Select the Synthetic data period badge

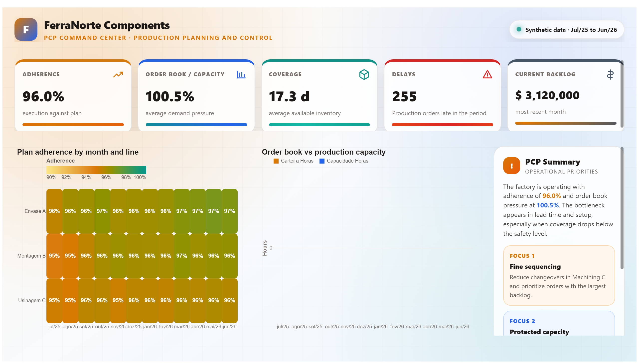coord(566,29)
